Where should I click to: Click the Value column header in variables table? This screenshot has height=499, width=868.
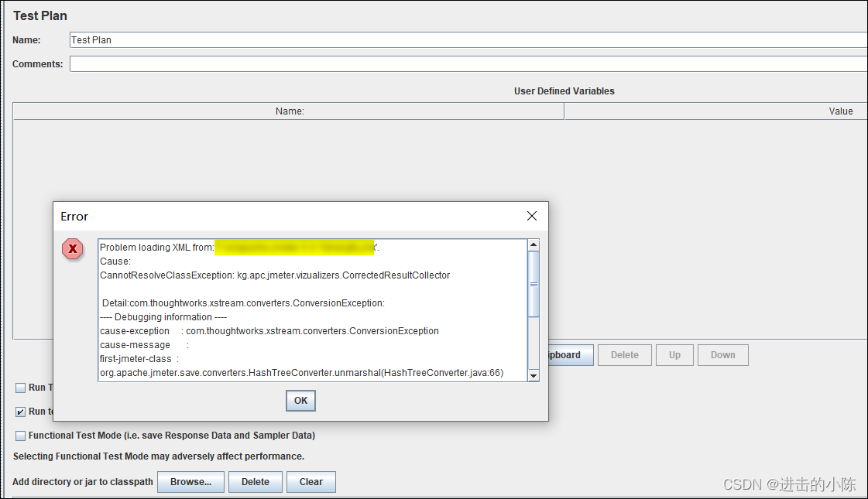coord(716,111)
